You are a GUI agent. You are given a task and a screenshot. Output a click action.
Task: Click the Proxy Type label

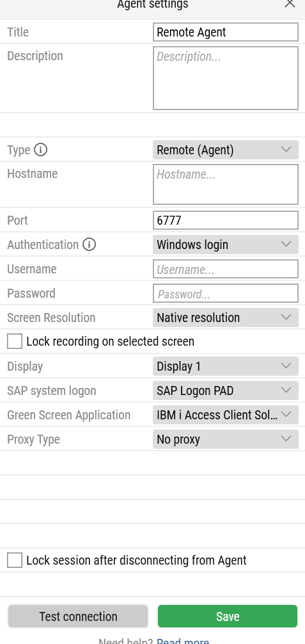(34, 440)
